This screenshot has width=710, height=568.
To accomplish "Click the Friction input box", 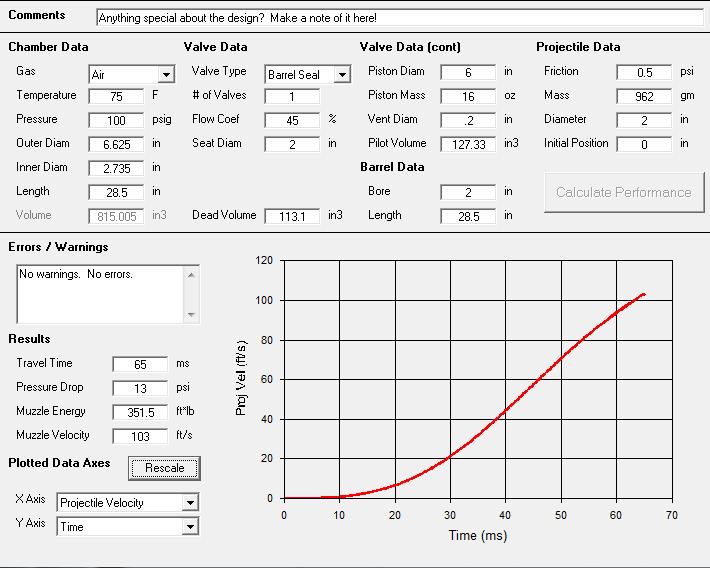I will pyautogui.click(x=644, y=72).
